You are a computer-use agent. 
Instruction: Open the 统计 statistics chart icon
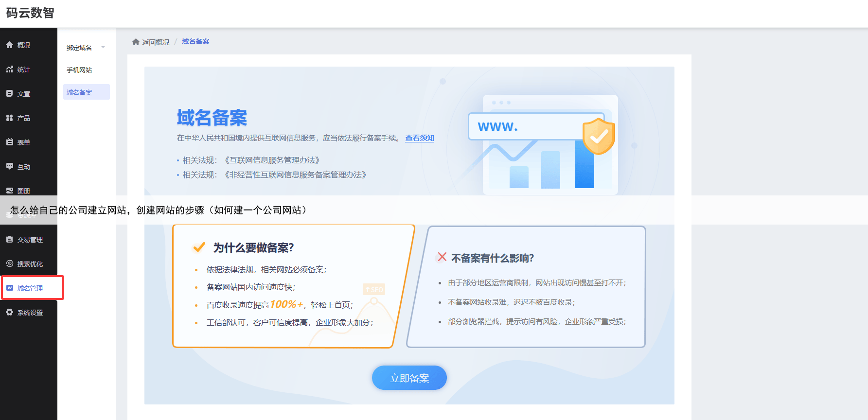tap(9, 70)
